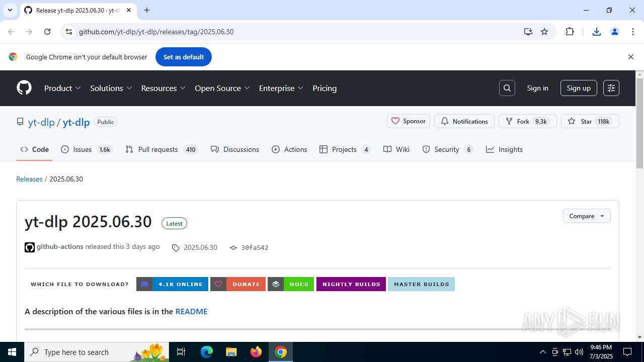644x362 pixels.
Task: Open Chrome profile icon
Action: pyautogui.click(x=615, y=32)
